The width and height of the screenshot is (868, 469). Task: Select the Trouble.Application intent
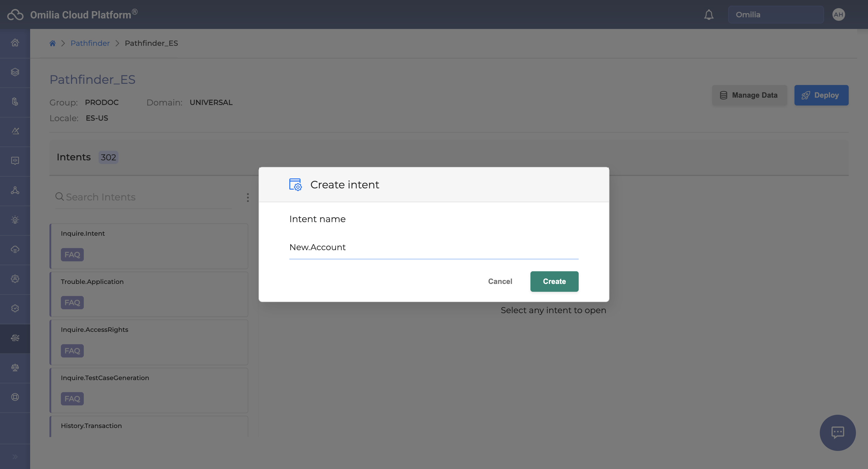pyautogui.click(x=149, y=294)
